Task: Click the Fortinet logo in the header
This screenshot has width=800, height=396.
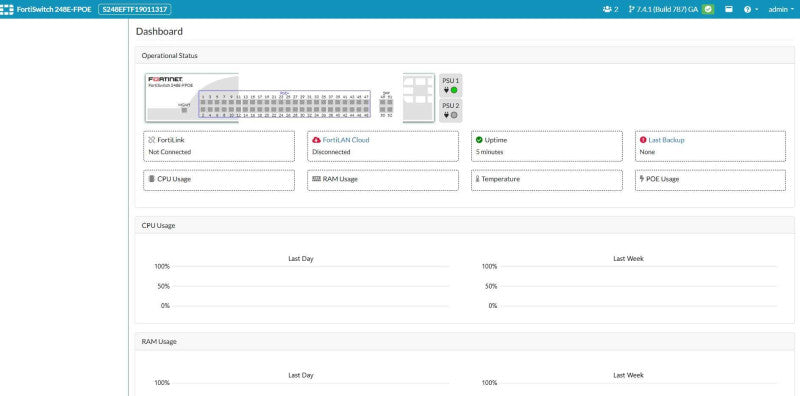Action: click(7, 9)
